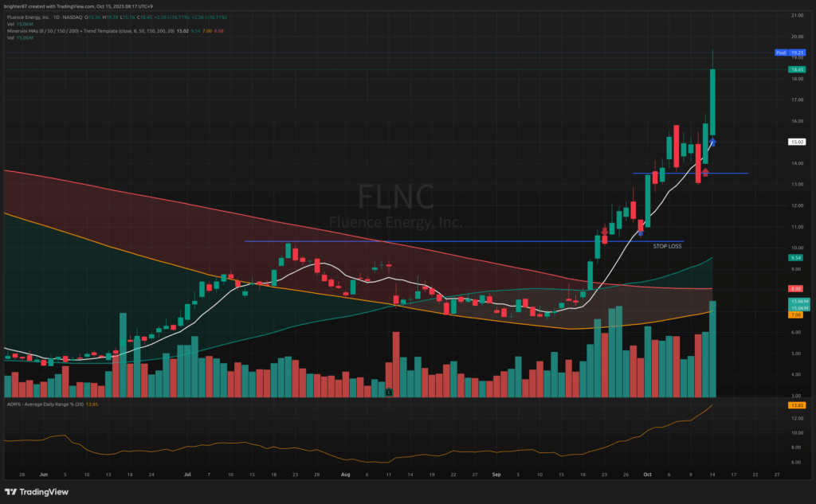This screenshot has width=816, height=504.
Task: Select the blue up arrow by the latest candle
Action: (x=713, y=142)
